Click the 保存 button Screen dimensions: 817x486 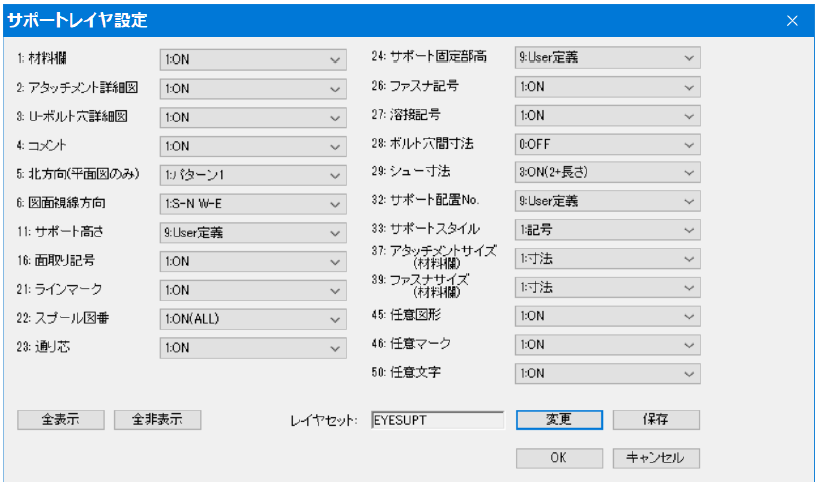tap(656, 419)
